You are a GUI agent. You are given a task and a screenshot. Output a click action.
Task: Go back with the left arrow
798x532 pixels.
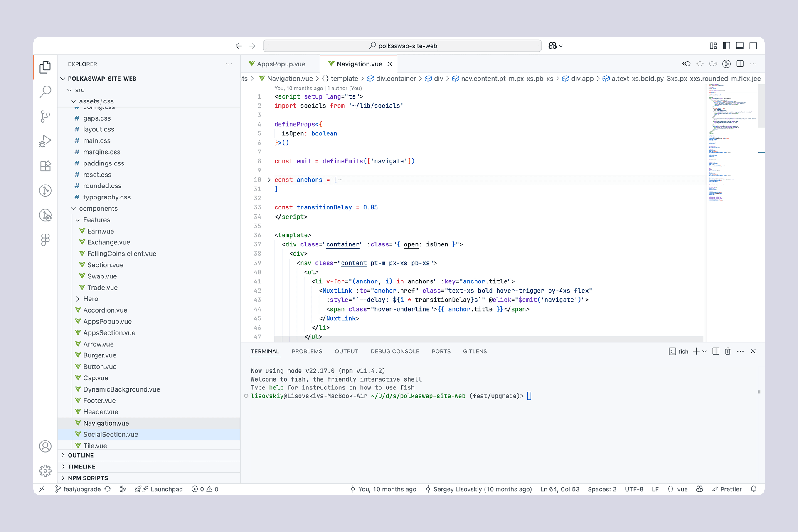pyautogui.click(x=239, y=46)
